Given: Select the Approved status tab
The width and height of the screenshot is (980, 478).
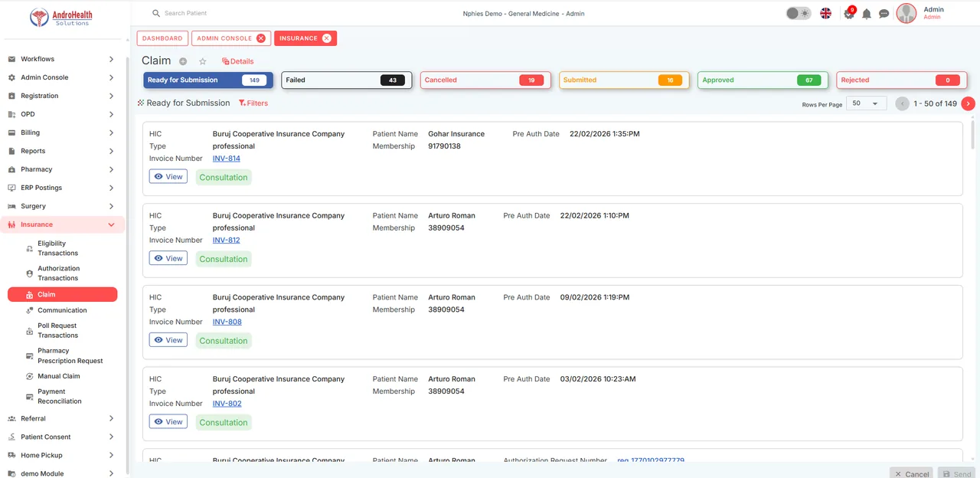Looking at the screenshot, I should click(763, 80).
